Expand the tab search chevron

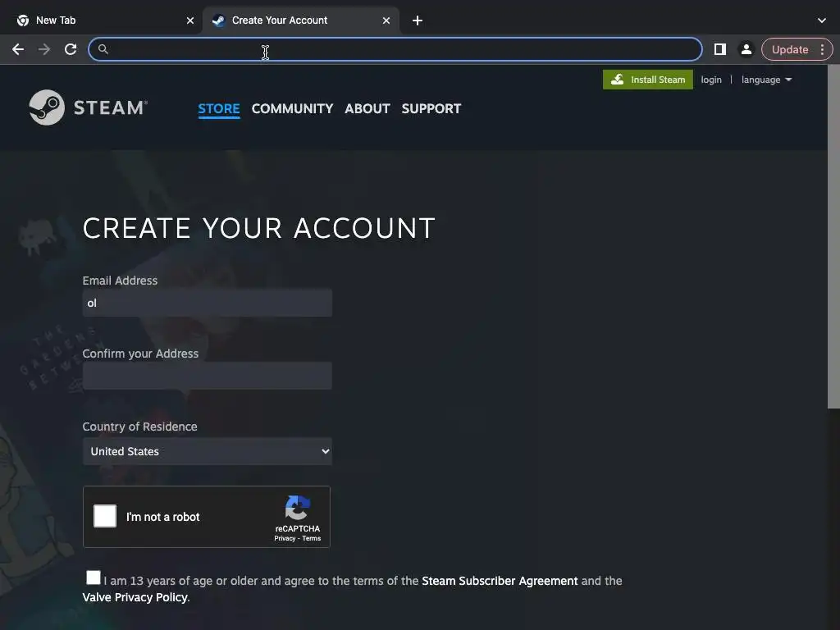click(822, 21)
